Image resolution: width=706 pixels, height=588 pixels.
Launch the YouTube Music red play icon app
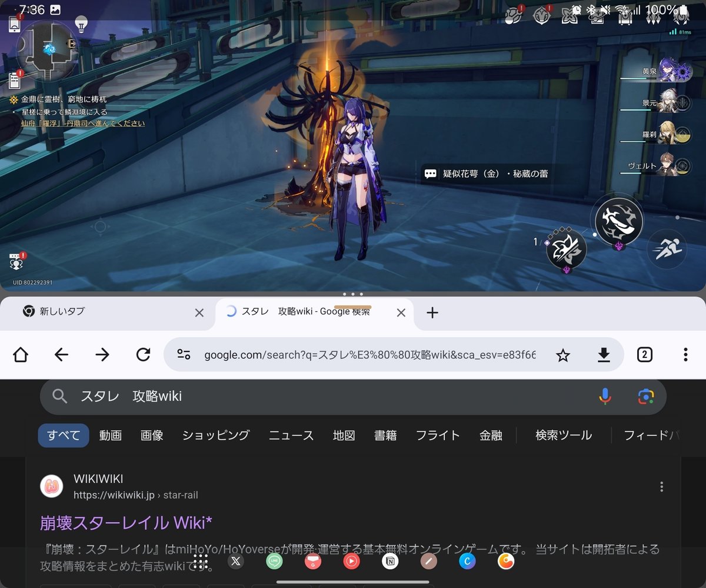coord(351,562)
